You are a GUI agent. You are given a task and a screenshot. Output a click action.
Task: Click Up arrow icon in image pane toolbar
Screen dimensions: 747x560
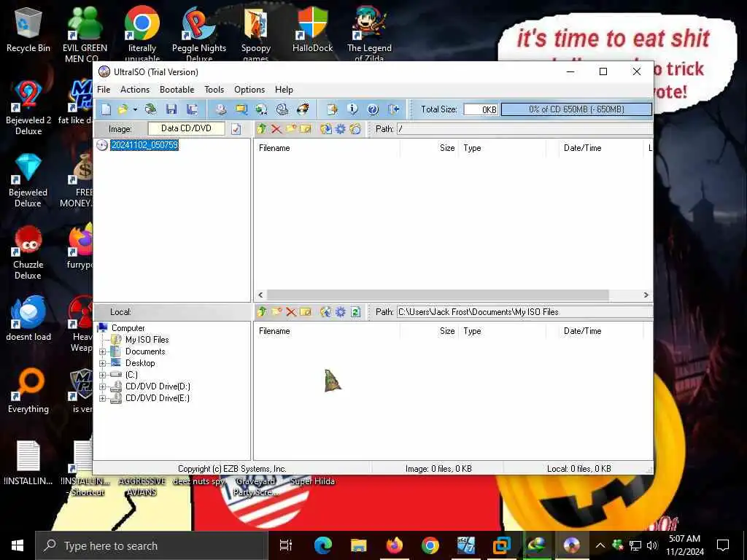point(262,129)
